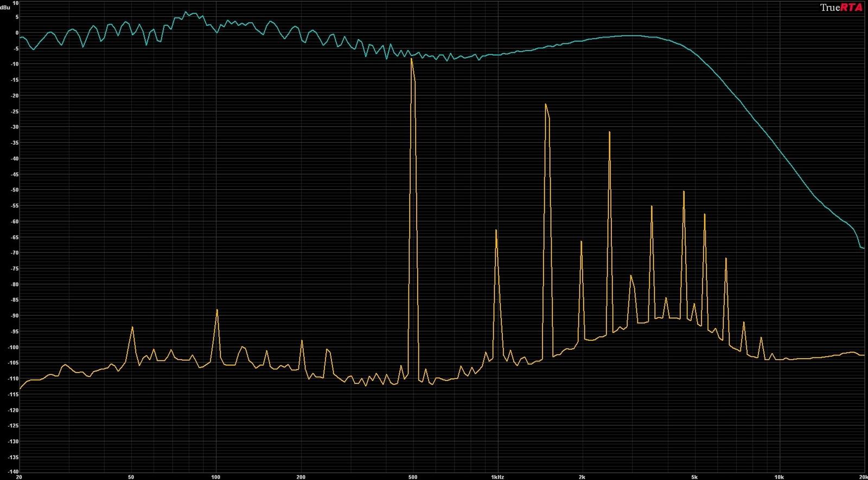Click the 5k frequency axis label
Viewport: 868px width, 480px height.
point(694,477)
